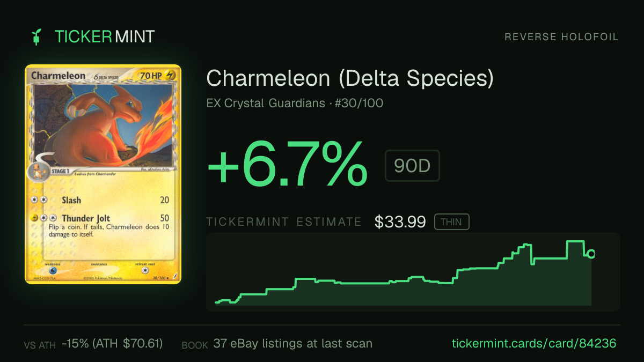Click the THIN liquidity badge
The height and width of the screenshot is (362, 644).
[x=452, y=221]
